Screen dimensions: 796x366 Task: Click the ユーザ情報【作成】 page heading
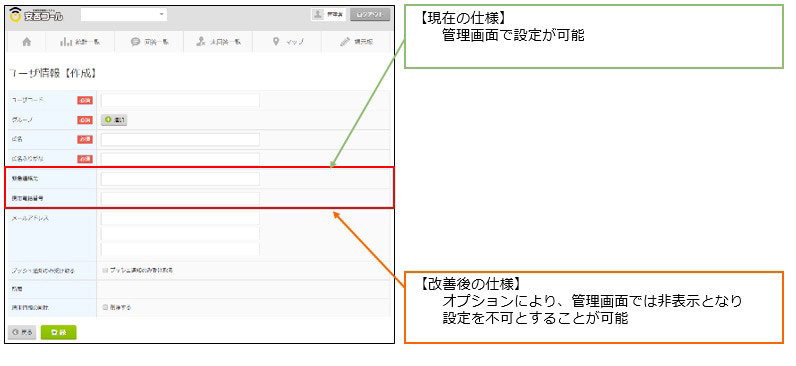point(53,73)
